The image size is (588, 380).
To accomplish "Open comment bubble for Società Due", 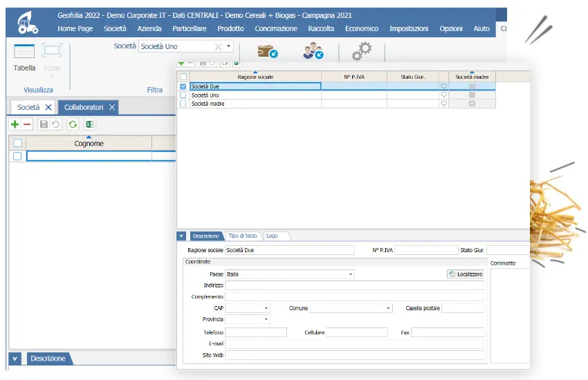I will point(443,86).
